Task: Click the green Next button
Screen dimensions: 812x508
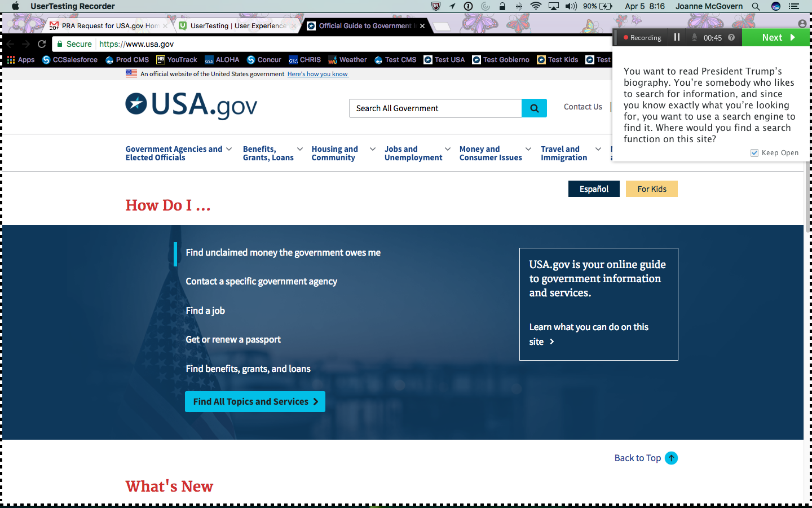Action: click(x=776, y=37)
